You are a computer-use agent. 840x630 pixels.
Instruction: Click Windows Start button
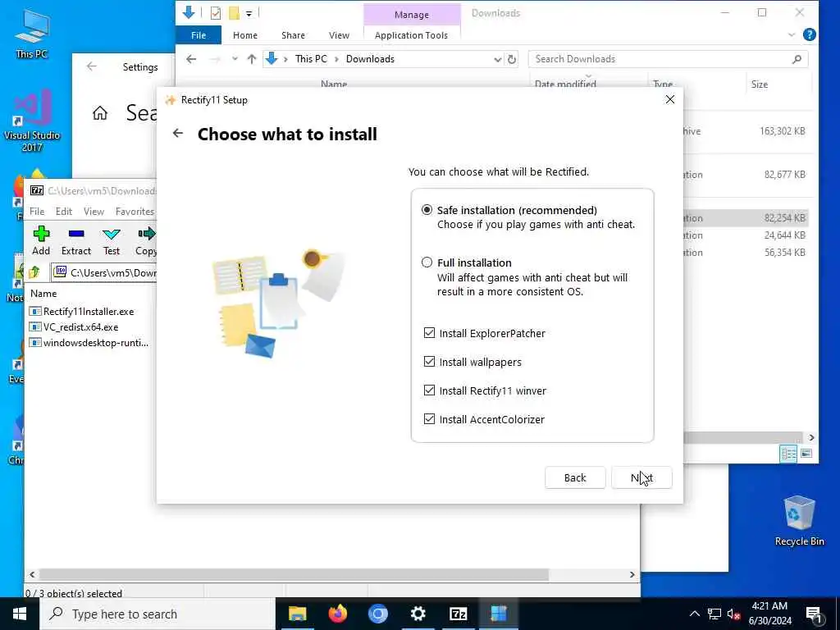[20, 614]
